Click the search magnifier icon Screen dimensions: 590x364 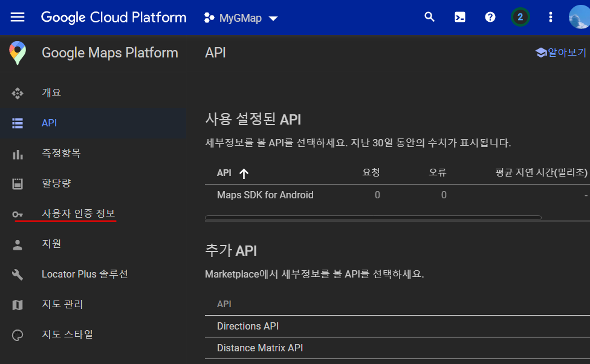coord(429,17)
